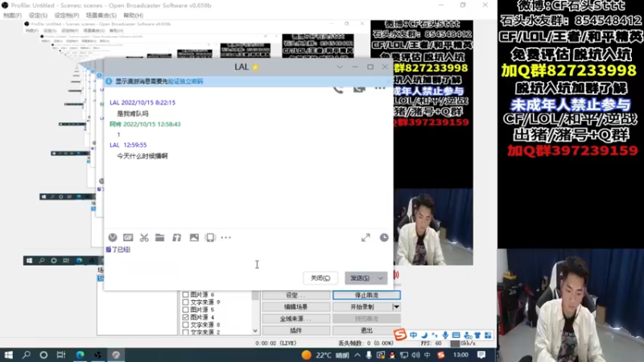Open Task View on taskbar
644x362 pixels.
pos(61,355)
